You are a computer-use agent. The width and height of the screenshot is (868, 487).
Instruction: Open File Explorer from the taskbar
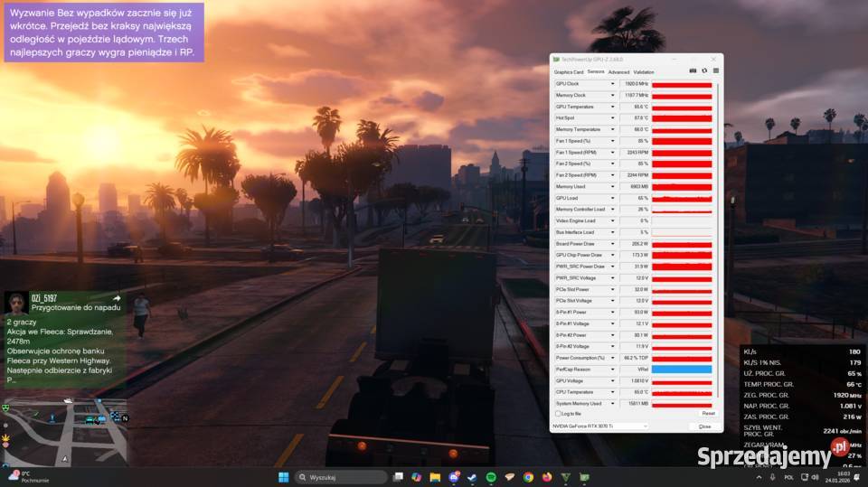[435, 477]
